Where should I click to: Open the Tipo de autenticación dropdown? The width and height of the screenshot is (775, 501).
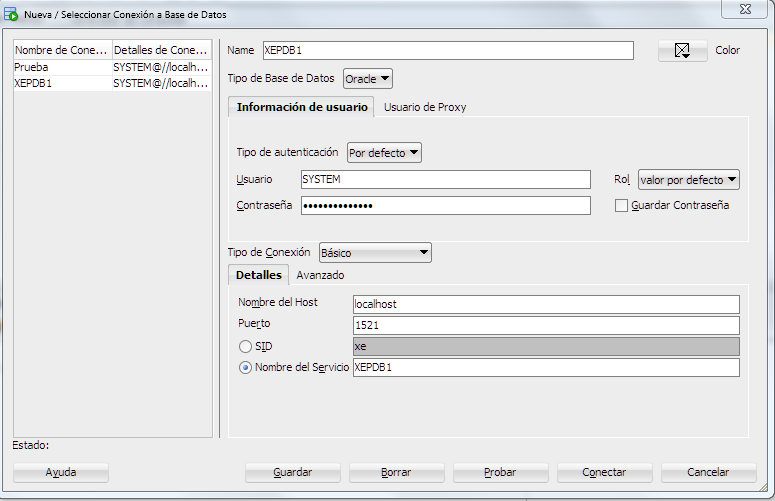[x=384, y=153]
